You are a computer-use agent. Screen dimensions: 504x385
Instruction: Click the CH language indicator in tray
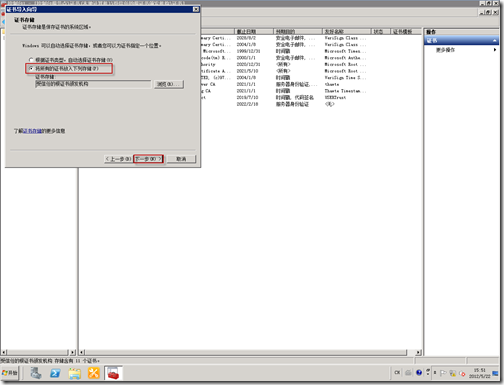(x=397, y=373)
